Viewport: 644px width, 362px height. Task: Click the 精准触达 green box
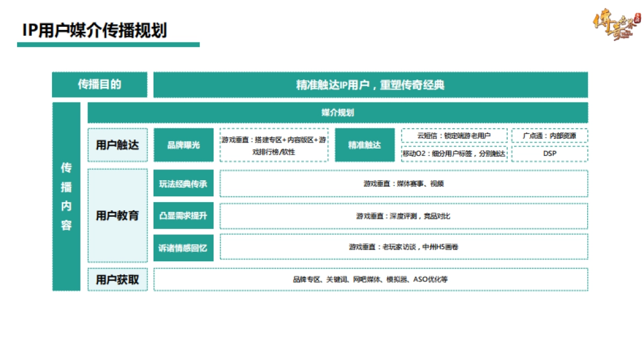click(364, 145)
